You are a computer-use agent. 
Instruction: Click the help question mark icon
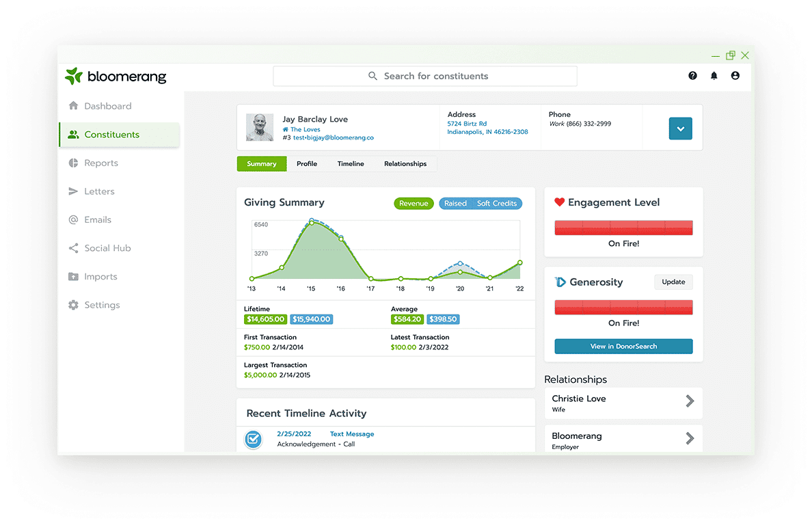coord(692,76)
